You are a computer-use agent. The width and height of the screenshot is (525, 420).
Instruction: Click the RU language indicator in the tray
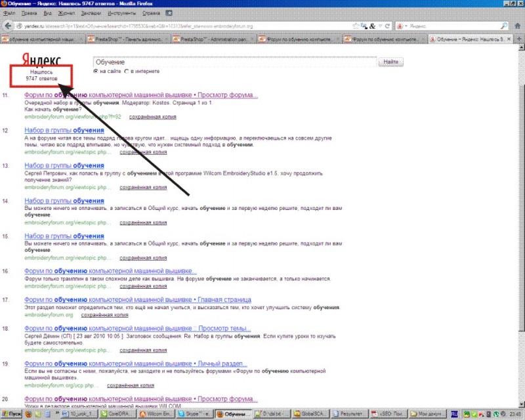454,414
